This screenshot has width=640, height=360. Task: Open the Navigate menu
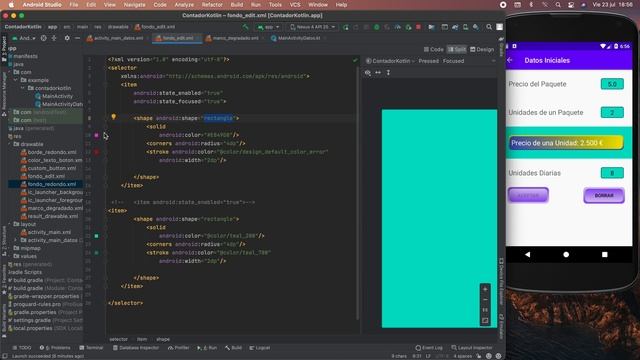tap(134, 5)
